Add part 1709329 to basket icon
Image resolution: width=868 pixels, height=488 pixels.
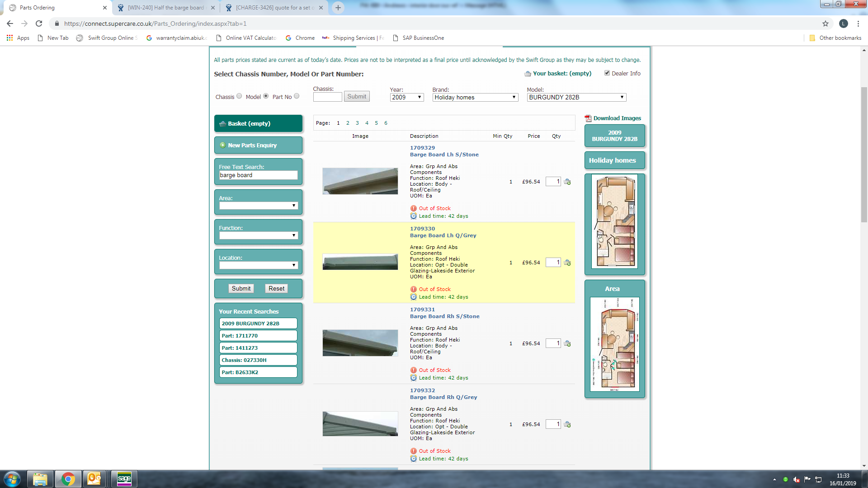(x=567, y=182)
